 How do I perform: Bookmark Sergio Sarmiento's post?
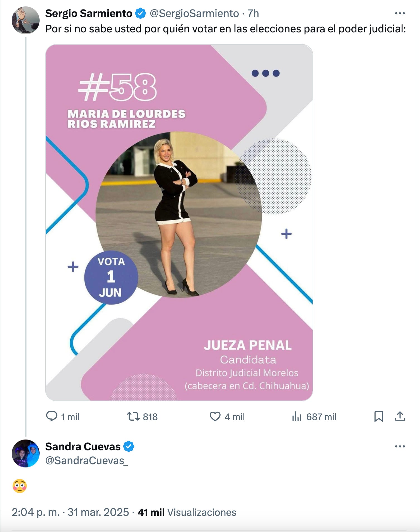tap(378, 416)
